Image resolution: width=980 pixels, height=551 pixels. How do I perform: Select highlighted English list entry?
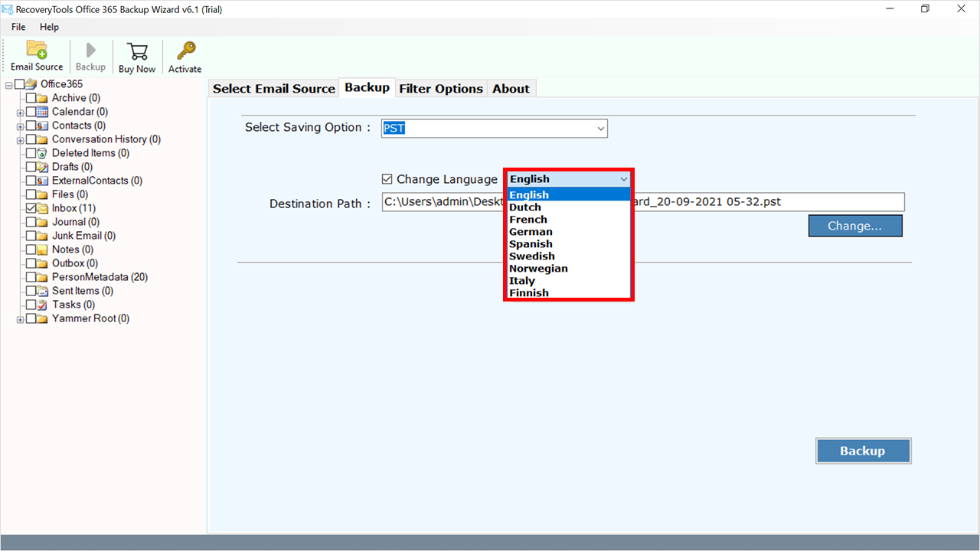[568, 195]
